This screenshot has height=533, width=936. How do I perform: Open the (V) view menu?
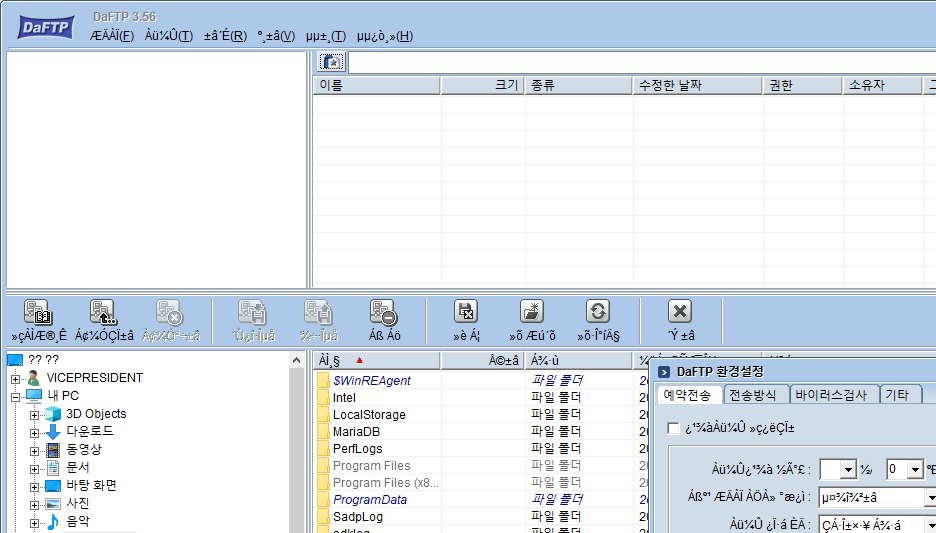click(276, 36)
